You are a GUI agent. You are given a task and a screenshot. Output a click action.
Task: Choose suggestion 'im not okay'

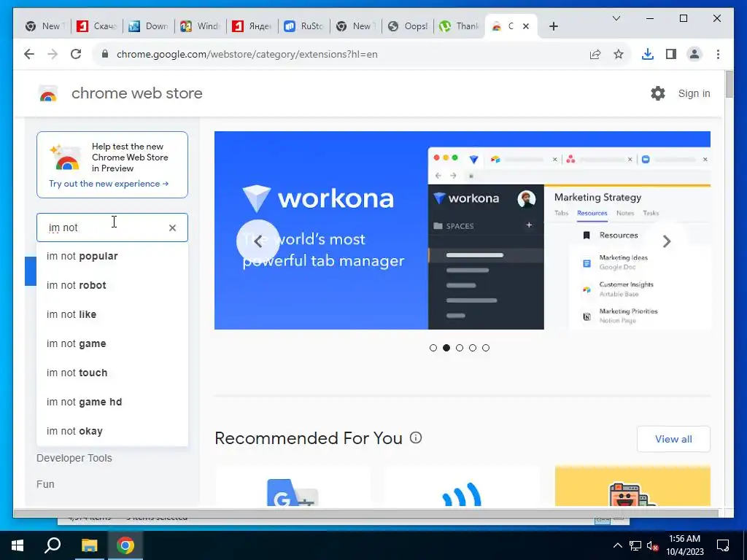pyautogui.click(x=112, y=431)
